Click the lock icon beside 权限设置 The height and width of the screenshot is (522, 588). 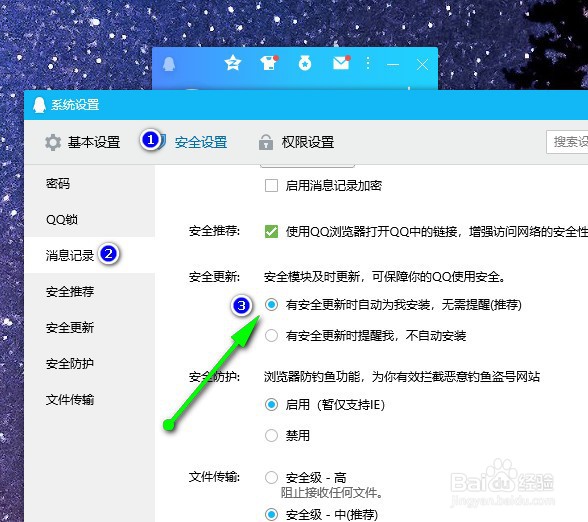(266, 142)
